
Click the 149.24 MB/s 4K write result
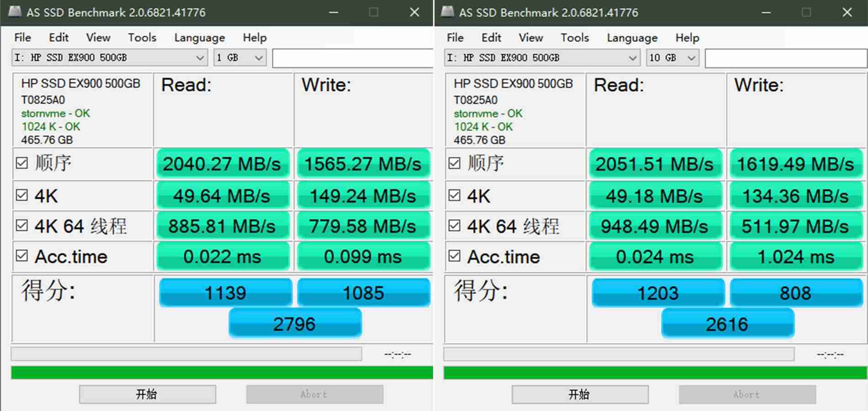pos(363,196)
